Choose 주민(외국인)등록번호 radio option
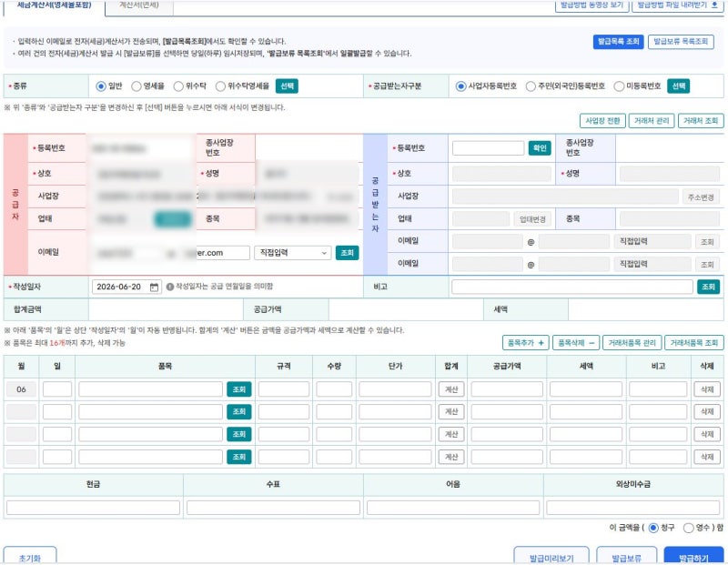 click(x=531, y=86)
